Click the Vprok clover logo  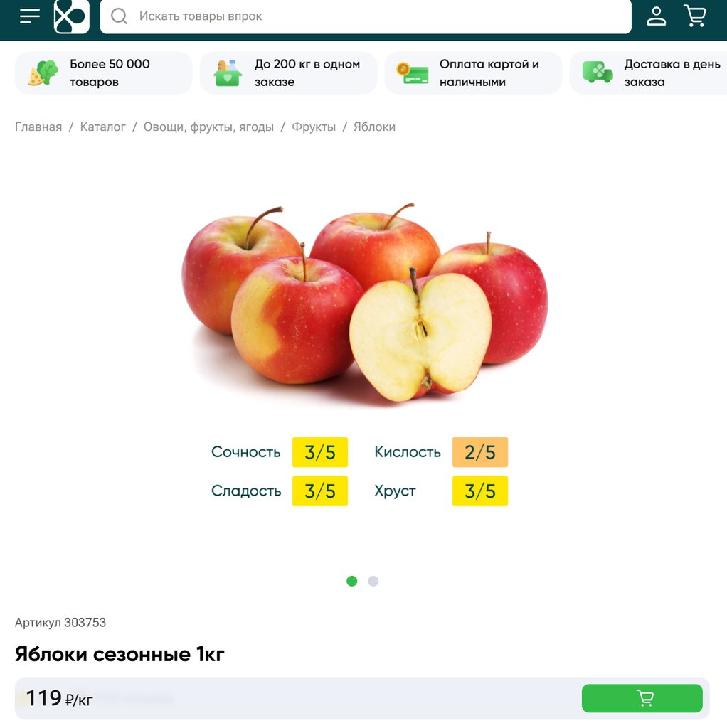pyautogui.click(x=72, y=17)
